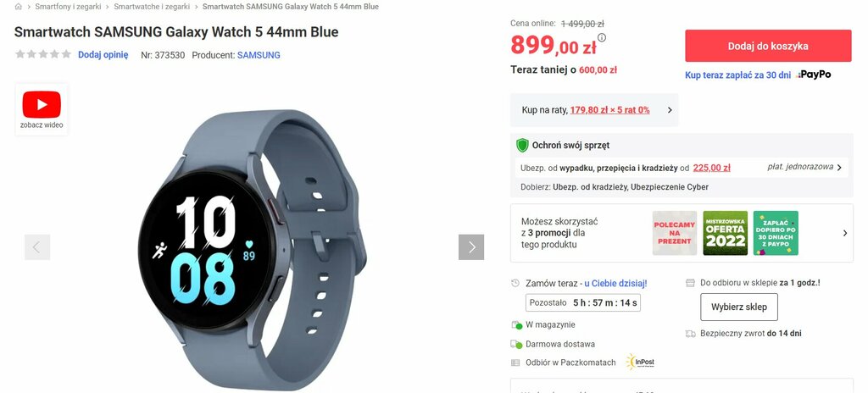The image size is (868, 393).
Task: Open the SAMSUNG producer link
Action: [x=259, y=55]
